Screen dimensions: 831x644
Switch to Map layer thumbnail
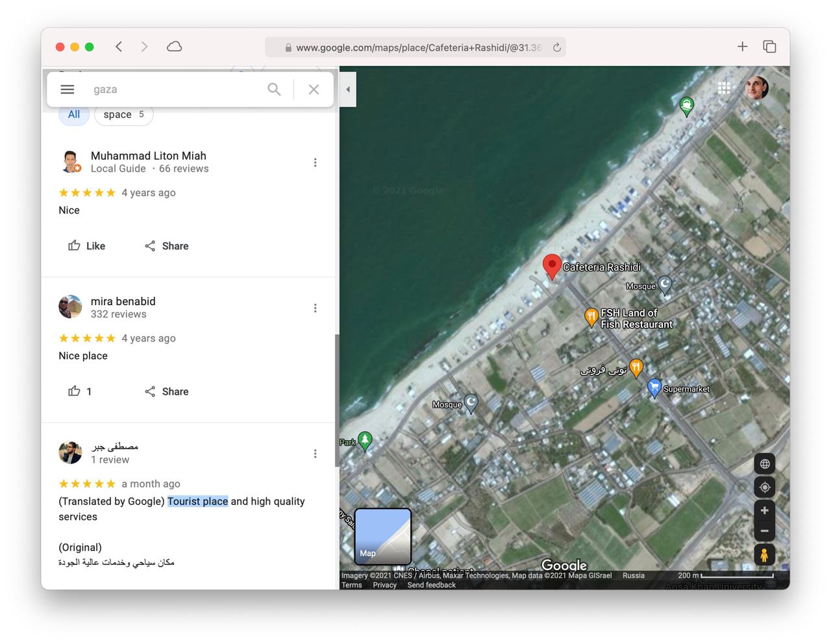click(x=383, y=536)
